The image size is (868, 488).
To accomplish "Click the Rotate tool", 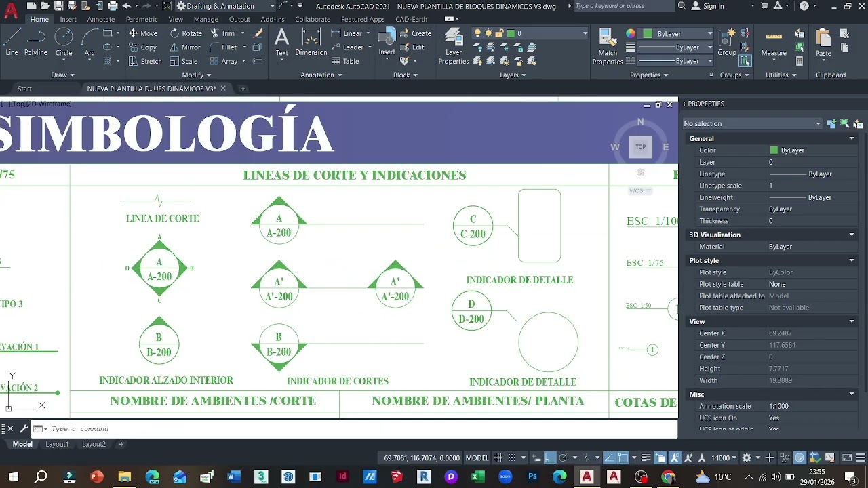I will (x=186, y=33).
